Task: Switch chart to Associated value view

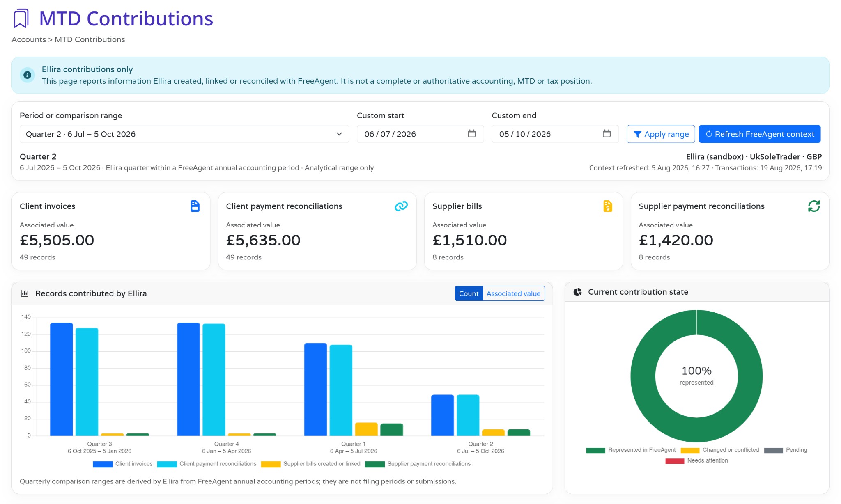Action: pyautogui.click(x=513, y=293)
